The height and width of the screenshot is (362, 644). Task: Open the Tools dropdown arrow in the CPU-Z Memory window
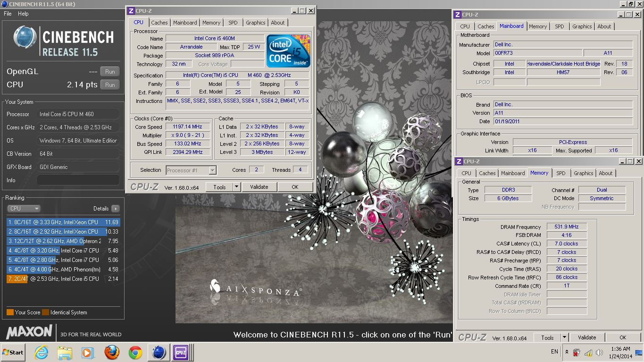[x=565, y=337]
